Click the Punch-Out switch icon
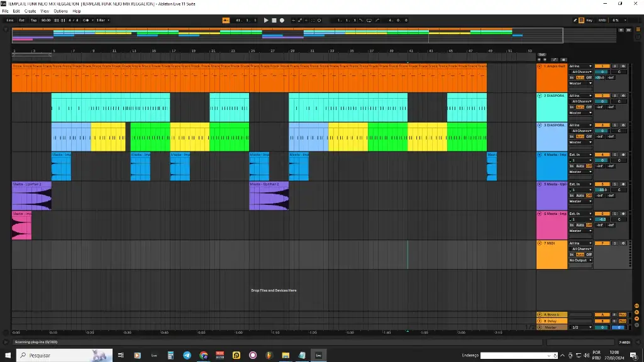Image resolution: width=644 pixels, height=362 pixels. tap(377, 20)
